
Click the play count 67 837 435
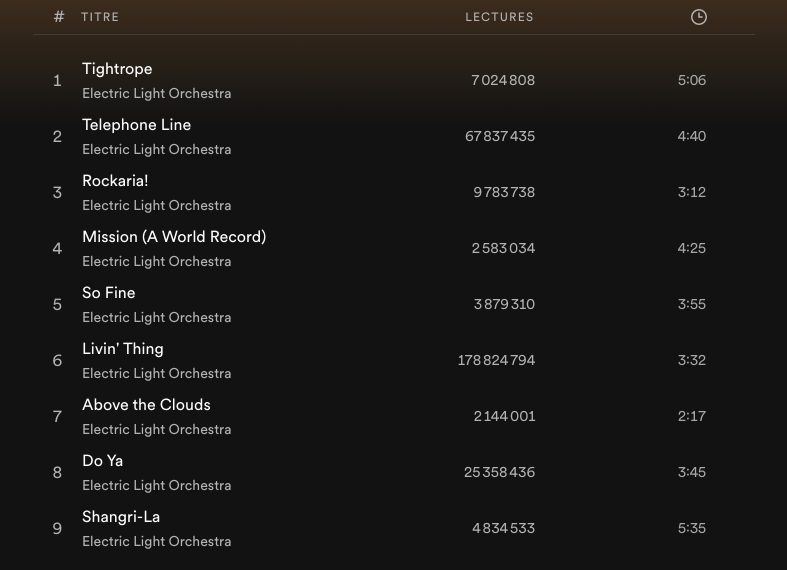tap(500, 136)
